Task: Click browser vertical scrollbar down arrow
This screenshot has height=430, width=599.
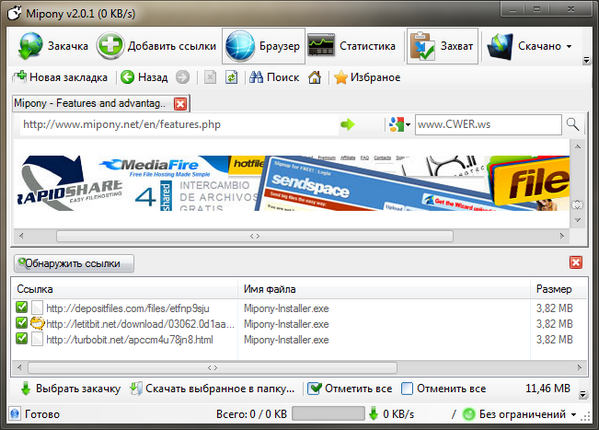Action: tap(578, 220)
